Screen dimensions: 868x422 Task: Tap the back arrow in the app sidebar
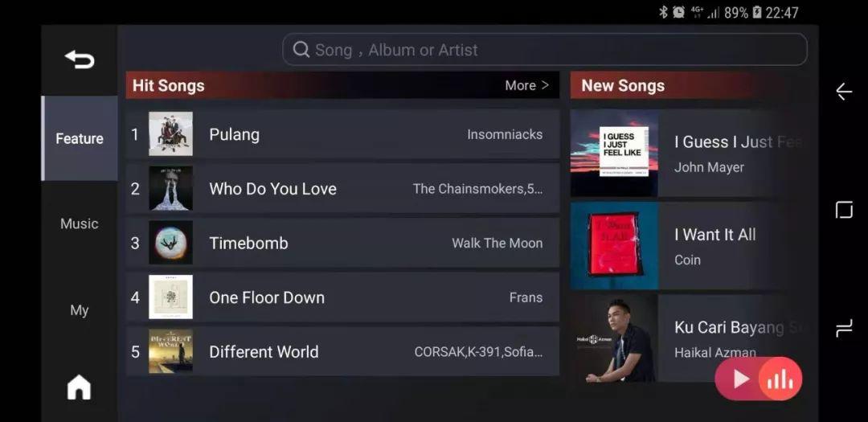point(79,59)
